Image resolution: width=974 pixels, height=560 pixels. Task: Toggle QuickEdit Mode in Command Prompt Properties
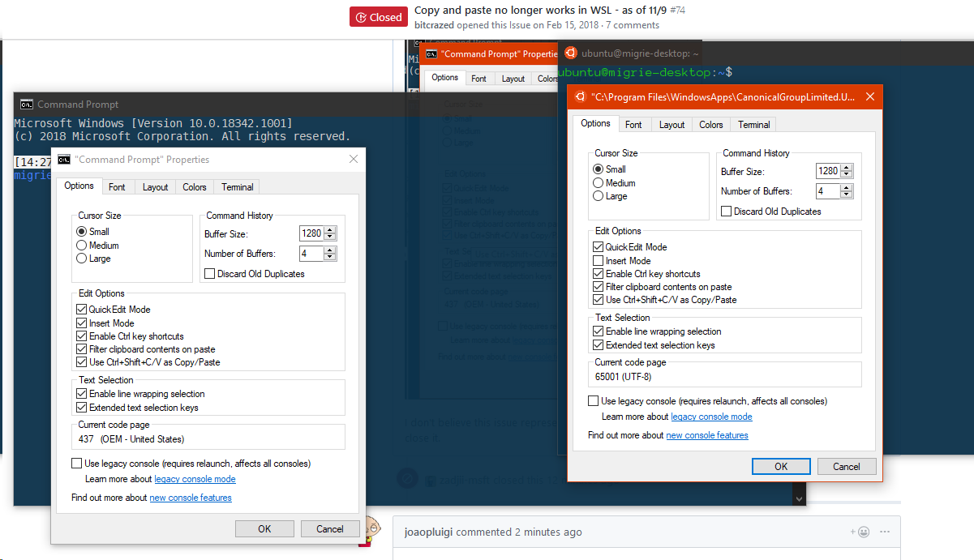coord(82,310)
